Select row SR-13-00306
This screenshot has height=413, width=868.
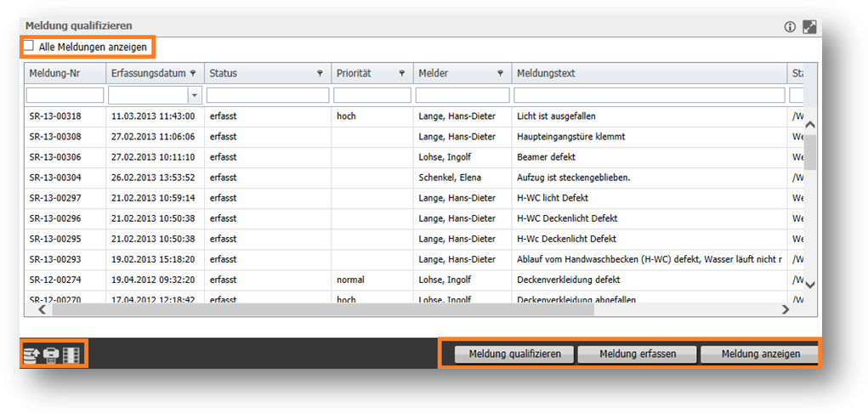(x=413, y=157)
